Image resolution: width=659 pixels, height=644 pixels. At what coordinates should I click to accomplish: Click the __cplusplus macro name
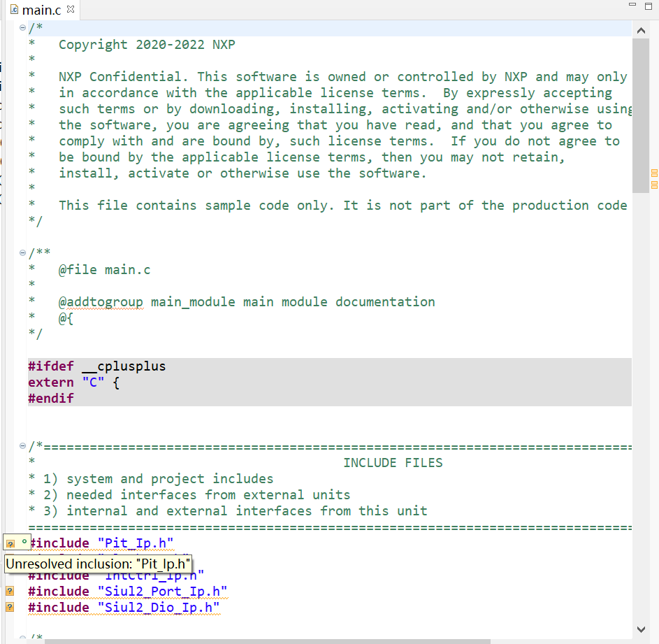[124, 366]
